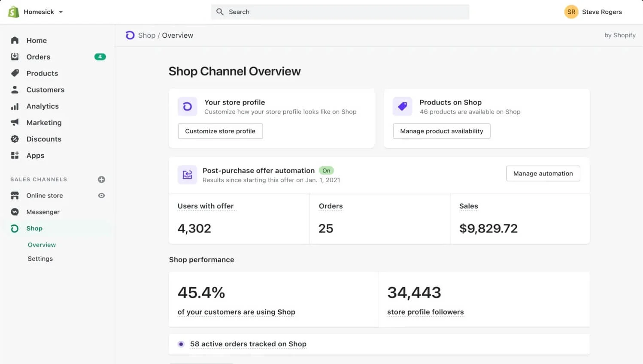Click the On status badge
The width and height of the screenshot is (643, 364).
point(326,171)
